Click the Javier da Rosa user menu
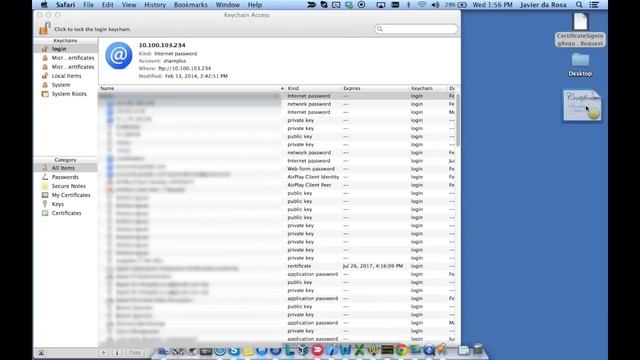Viewport: 640px width, 360px height. pyautogui.click(x=543, y=5)
